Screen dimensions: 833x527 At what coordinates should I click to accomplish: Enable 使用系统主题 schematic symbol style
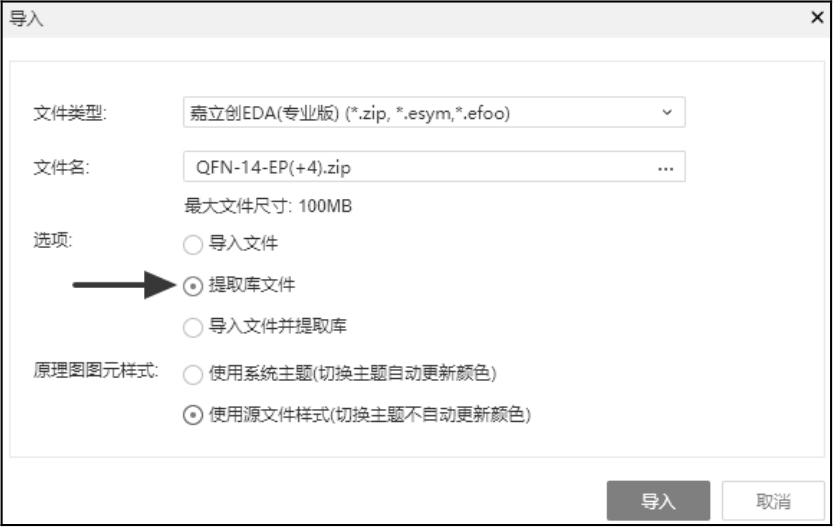pyautogui.click(x=192, y=374)
